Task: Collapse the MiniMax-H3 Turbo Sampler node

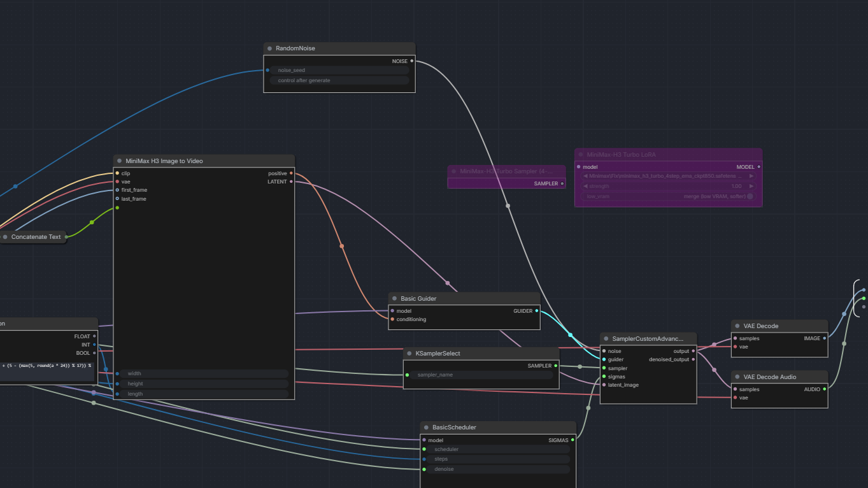Action: coord(453,171)
